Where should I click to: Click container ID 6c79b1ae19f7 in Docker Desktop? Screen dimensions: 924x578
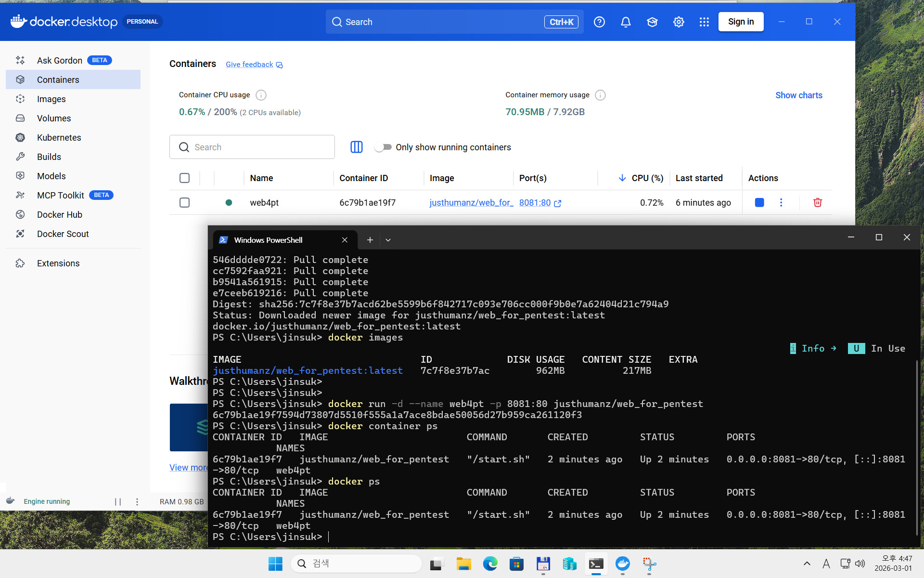click(367, 203)
